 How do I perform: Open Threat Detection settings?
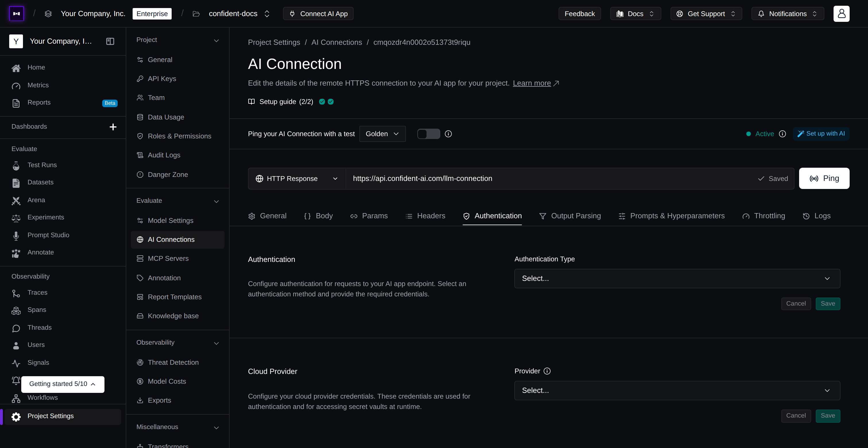(178, 362)
